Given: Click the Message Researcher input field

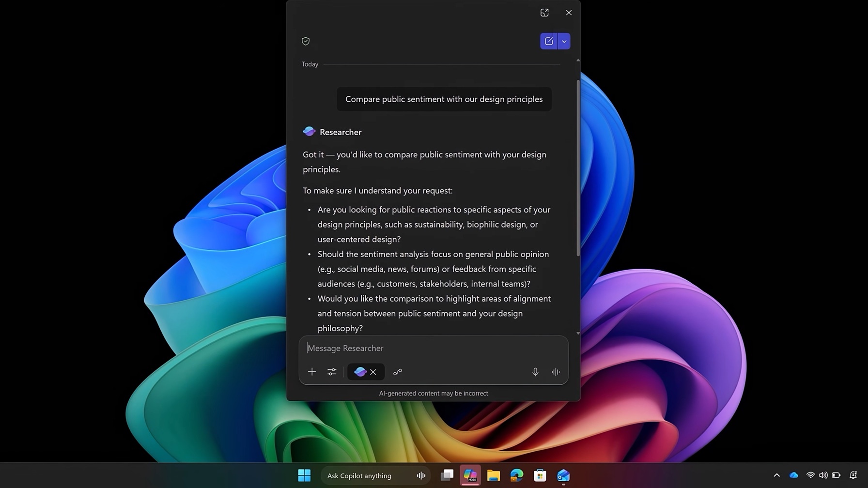Looking at the screenshot, I should (434, 348).
